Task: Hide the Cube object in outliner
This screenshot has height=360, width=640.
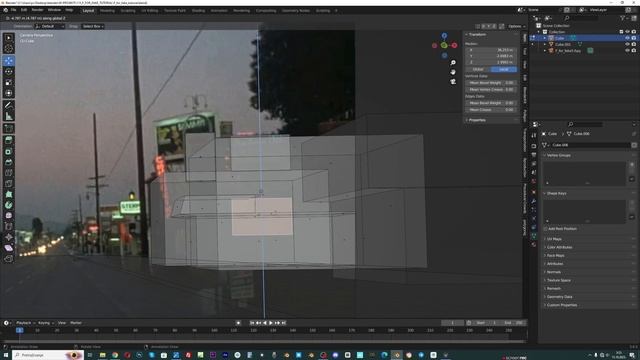Action: click(627, 38)
